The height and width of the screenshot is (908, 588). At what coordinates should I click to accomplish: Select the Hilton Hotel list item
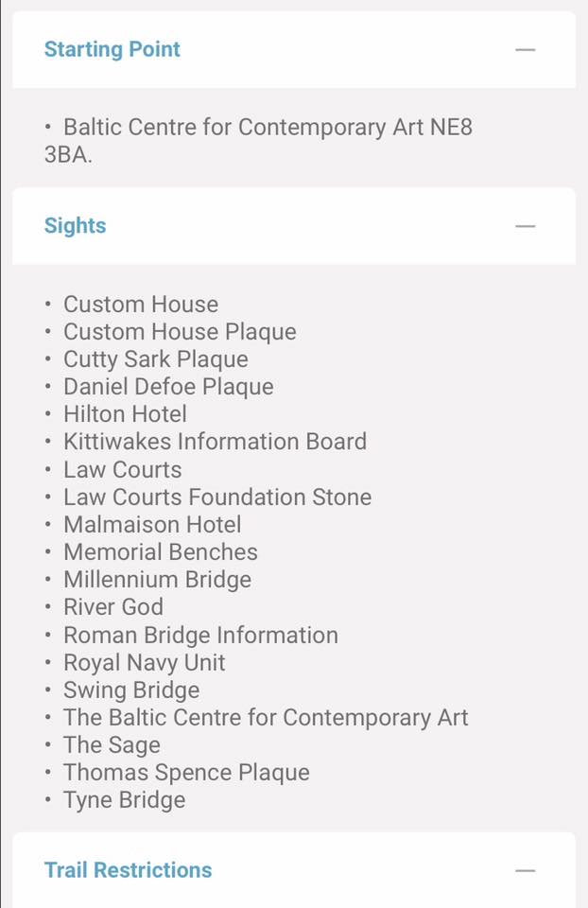[125, 414]
